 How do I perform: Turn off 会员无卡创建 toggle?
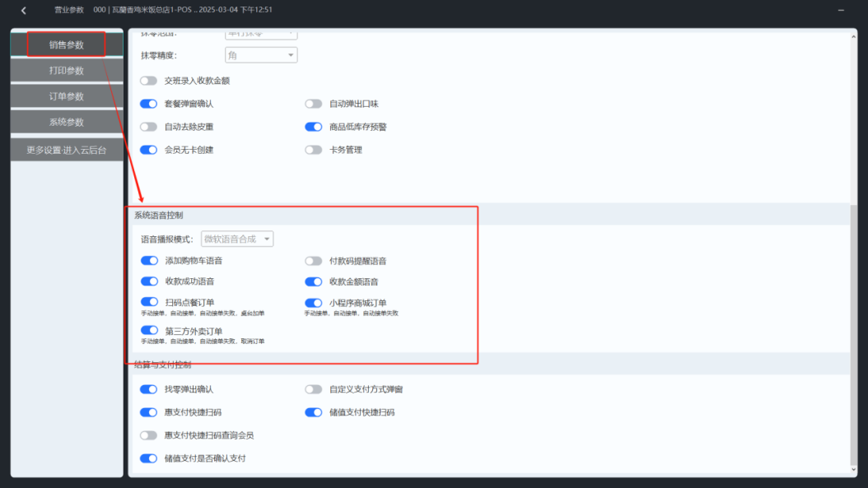tap(148, 150)
